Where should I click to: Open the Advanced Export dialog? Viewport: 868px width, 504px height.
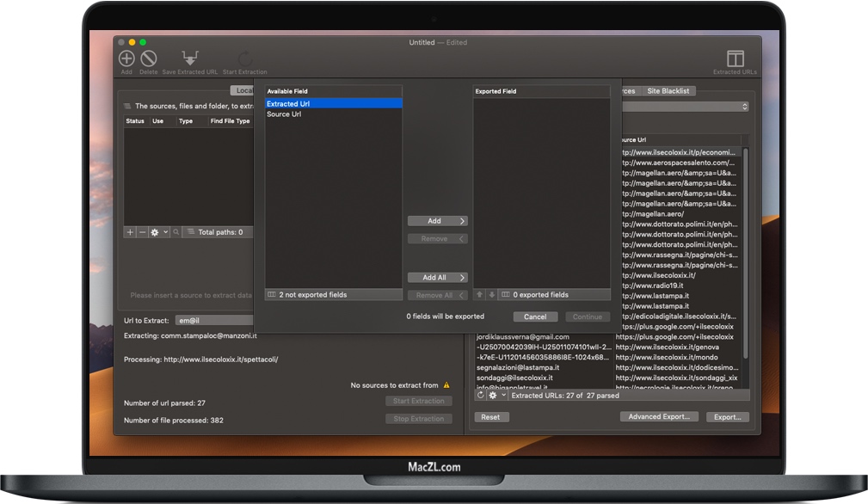pyautogui.click(x=659, y=416)
